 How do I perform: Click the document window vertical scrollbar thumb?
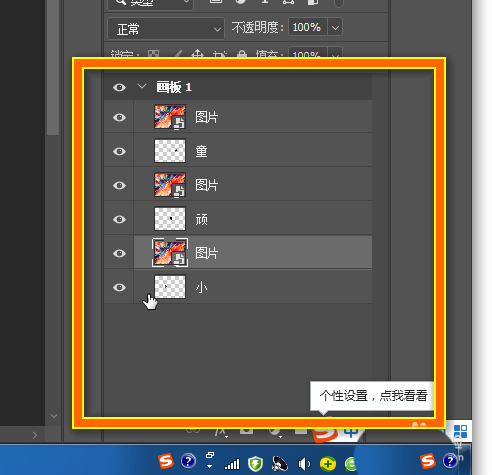[x=53, y=67]
